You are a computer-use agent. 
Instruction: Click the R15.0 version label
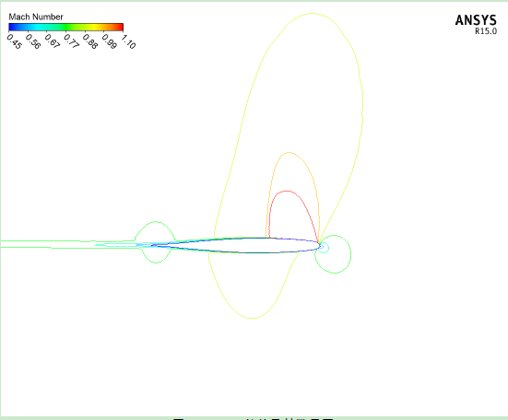[486, 31]
